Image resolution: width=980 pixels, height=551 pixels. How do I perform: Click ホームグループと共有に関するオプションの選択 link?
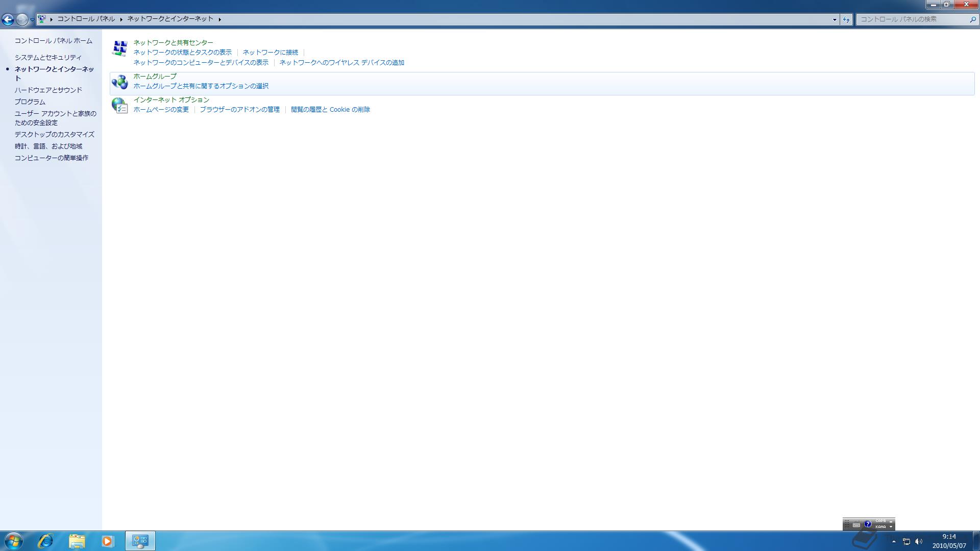[x=201, y=86]
